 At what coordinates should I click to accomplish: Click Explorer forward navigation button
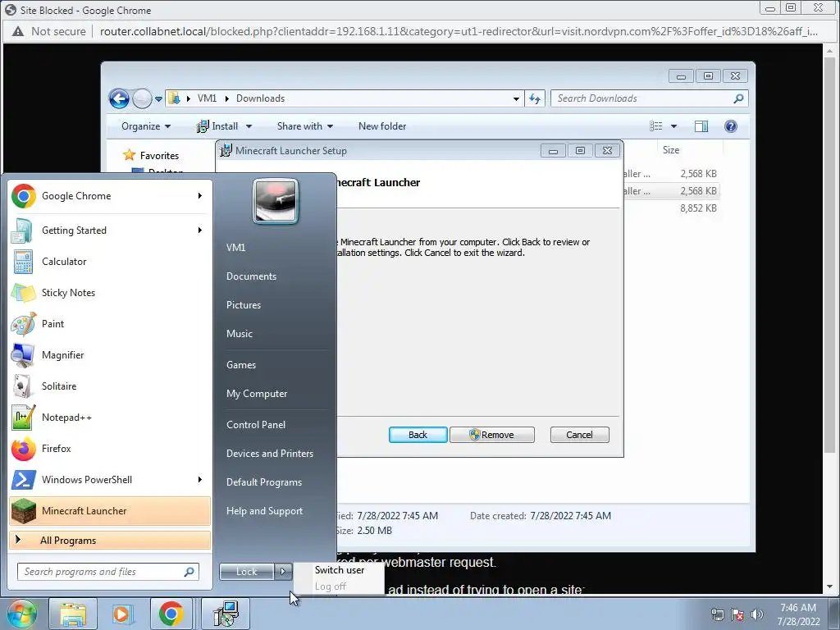142,98
